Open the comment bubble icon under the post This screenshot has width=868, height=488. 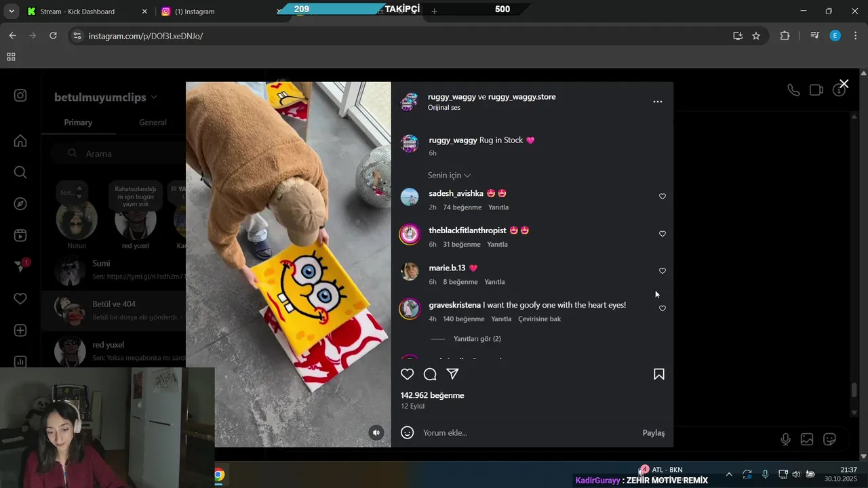tap(430, 374)
